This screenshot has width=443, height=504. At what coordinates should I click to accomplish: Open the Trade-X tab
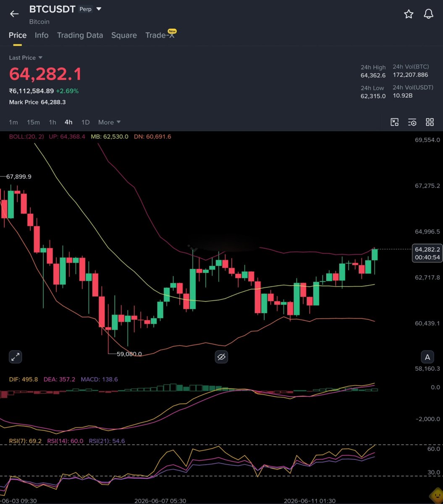[x=160, y=35]
